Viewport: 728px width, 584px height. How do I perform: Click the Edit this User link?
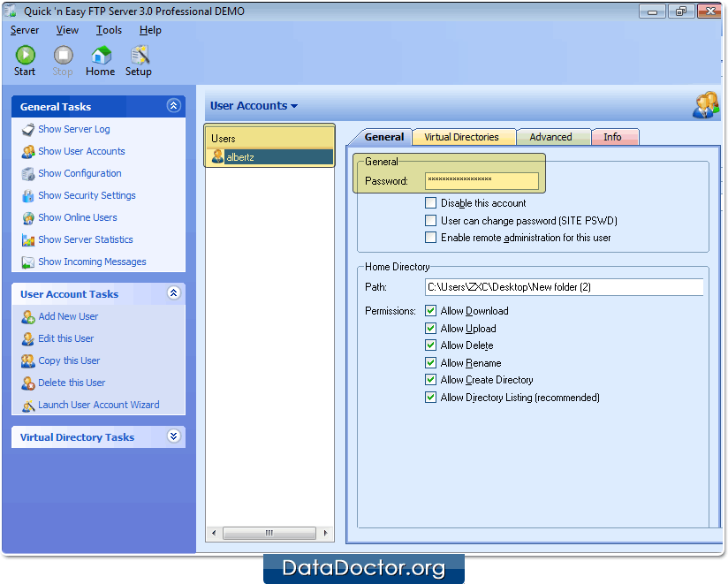pos(66,338)
